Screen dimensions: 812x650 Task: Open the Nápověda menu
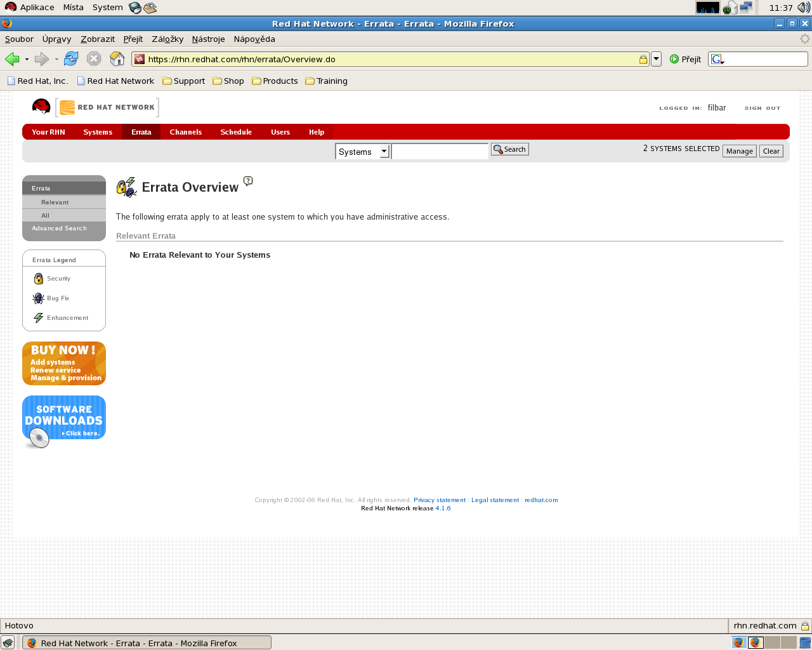(x=254, y=39)
